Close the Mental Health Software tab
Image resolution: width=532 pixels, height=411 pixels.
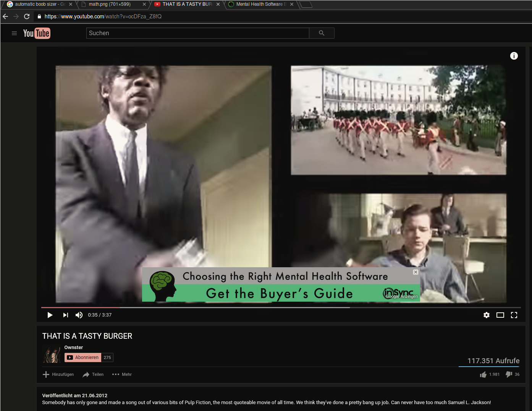tap(292, 4)
